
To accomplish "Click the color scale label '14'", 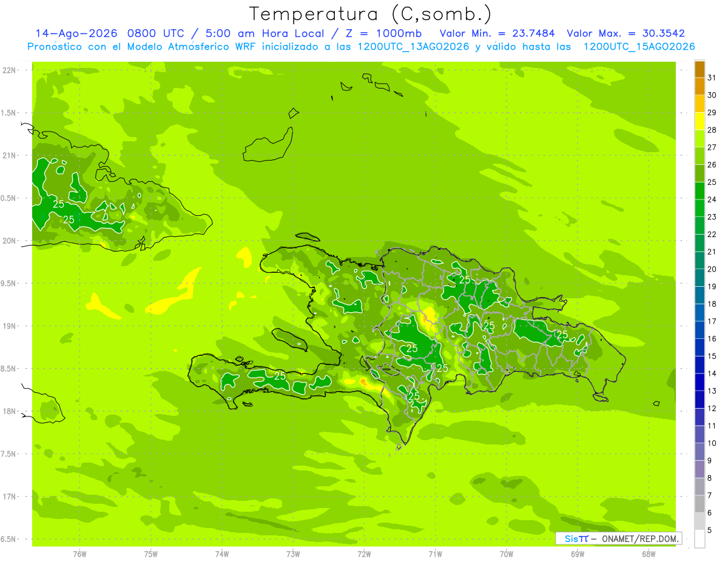I will pyautogui.click(x=712, y=373).
